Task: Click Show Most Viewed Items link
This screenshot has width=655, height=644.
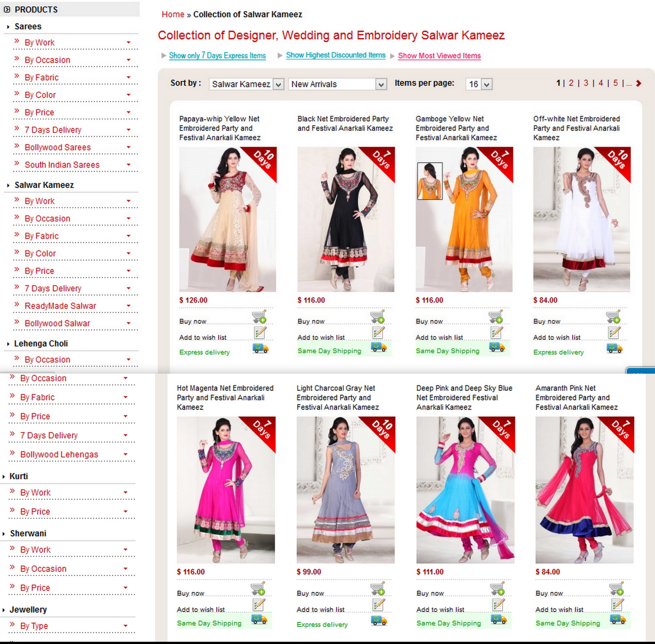Action: [x=439, y=56]
